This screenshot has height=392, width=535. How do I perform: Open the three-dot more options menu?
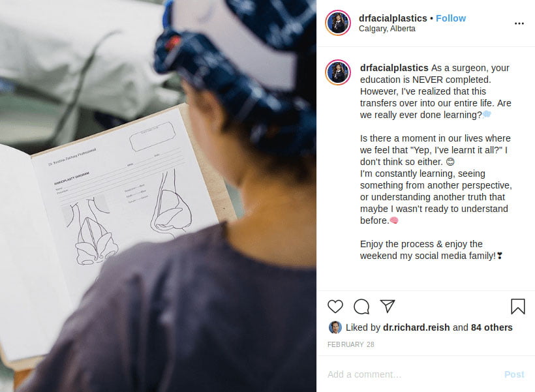pyautogui.click(x=519, y=23)
